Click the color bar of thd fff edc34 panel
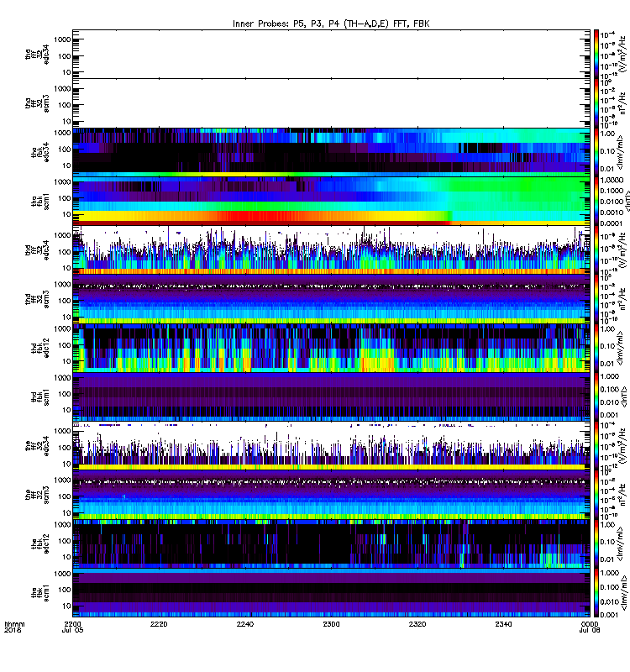This screenshot has width=630, height=672. (596, 250)
